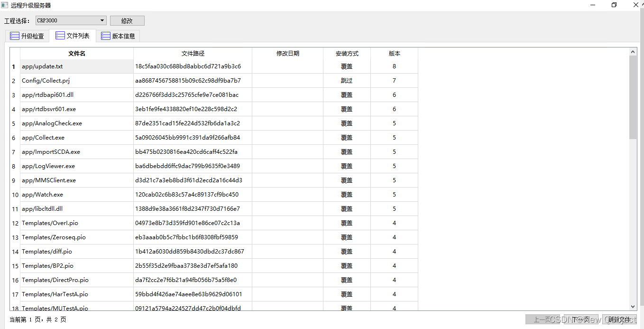
Task: Click the 当前第 1 页, 共 2 页 status text
Action: point(38,320)
